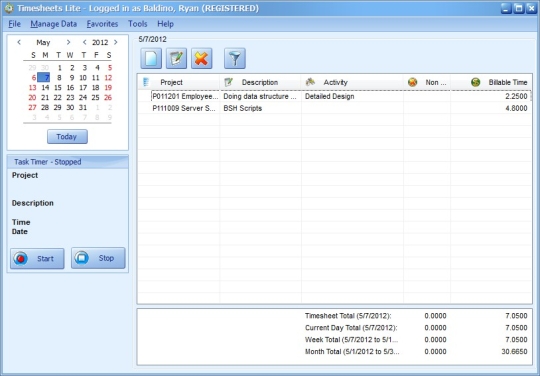The width and height of the screenshot is (540, 376).
Task: Select May 1 in the calendar
Action: 60,68
